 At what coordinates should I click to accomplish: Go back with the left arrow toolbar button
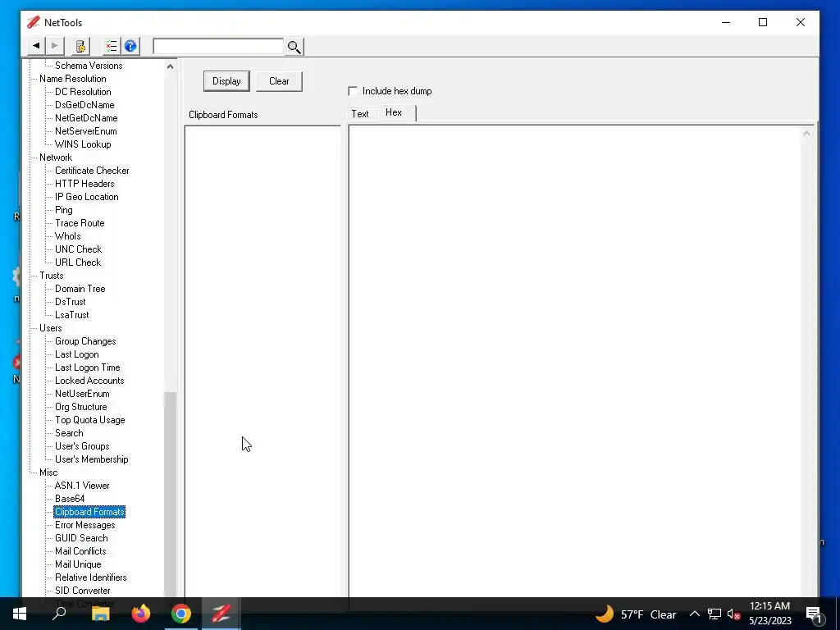pyautogui.click(x=36, y=46)
